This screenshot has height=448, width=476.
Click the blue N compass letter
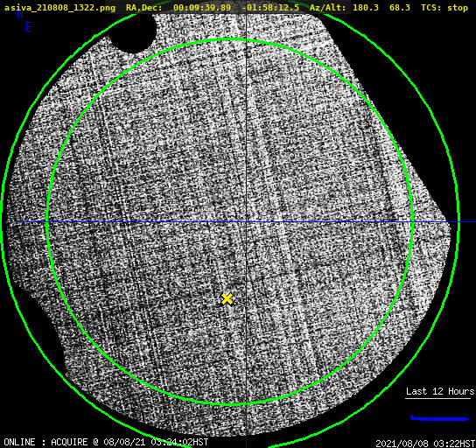point(20,14)
